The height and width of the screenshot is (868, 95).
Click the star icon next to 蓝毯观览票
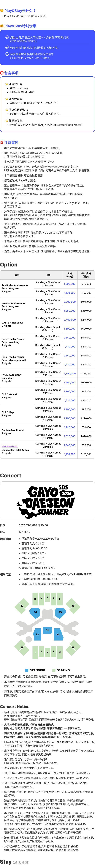(x=7, y=99)
